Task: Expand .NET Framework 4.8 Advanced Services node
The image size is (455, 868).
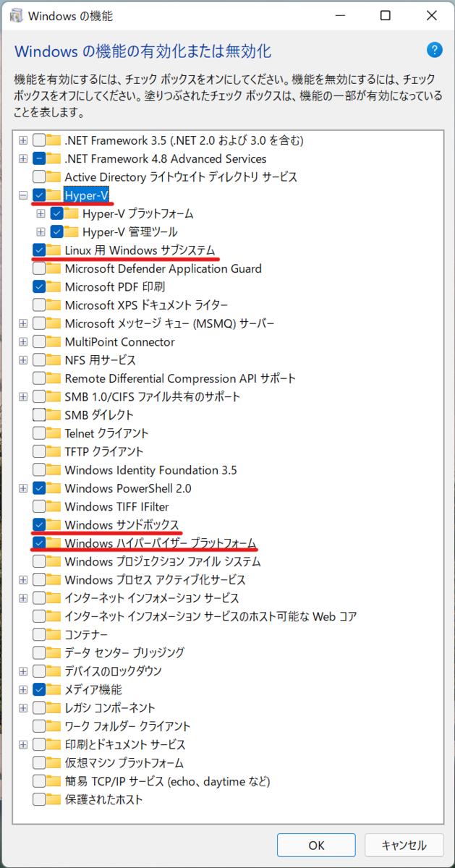Action: point(23,158)
